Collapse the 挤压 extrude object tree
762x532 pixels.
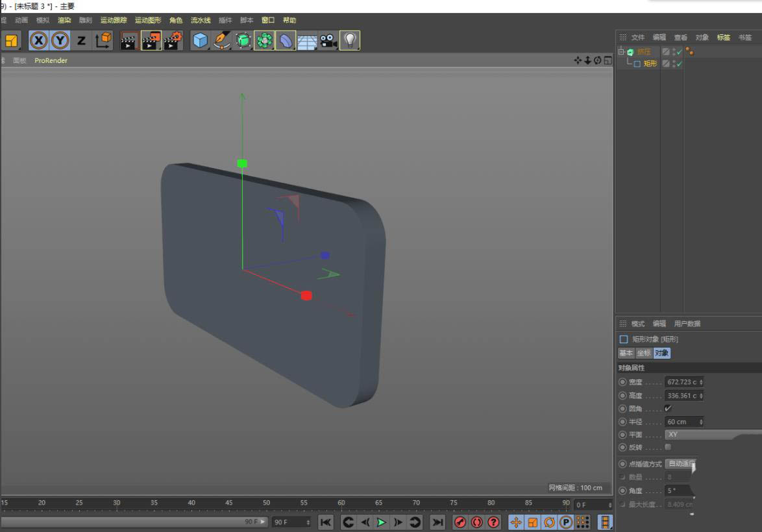[621, 51]
